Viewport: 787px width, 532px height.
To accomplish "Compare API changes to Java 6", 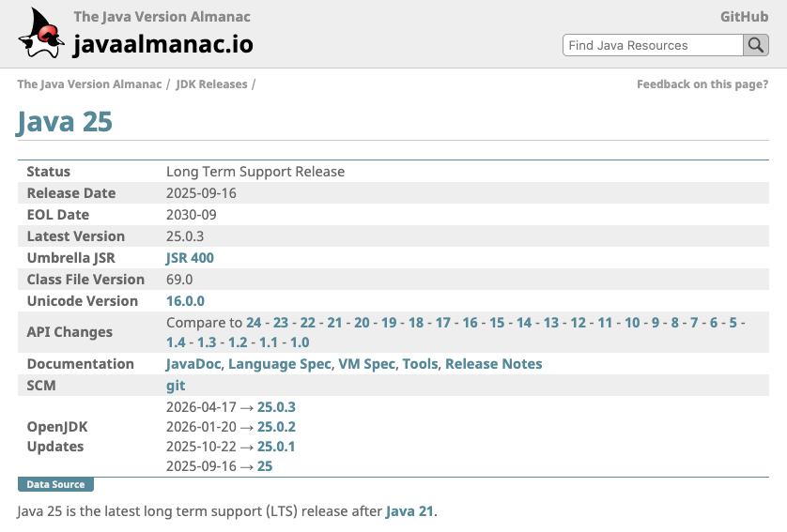I will (x=714, y=323).
